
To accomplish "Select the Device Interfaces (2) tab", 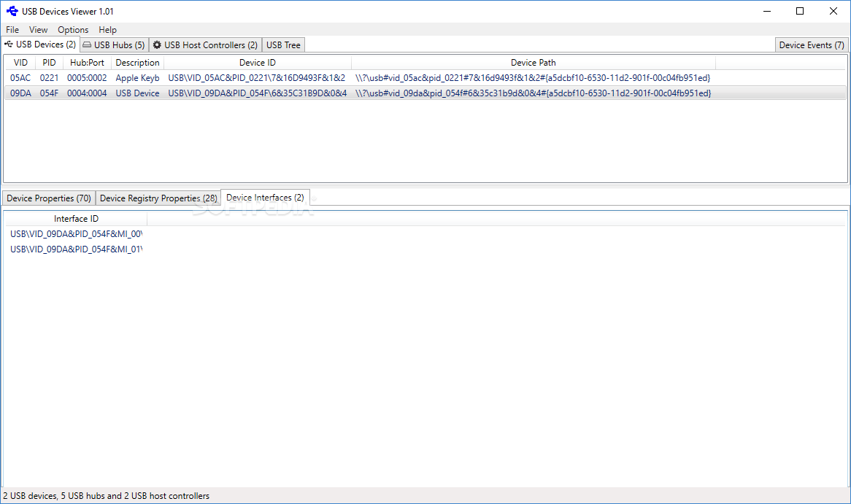I will point(265,198).
